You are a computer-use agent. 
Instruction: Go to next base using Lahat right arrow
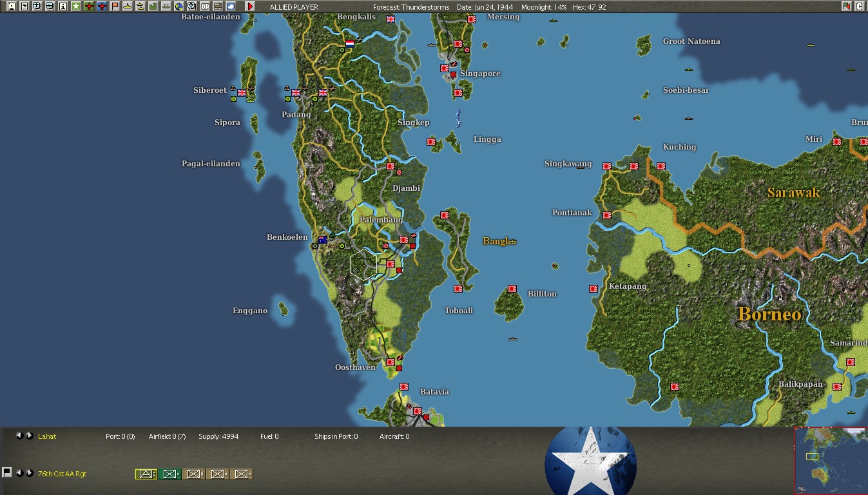click(x=29, y=436)
